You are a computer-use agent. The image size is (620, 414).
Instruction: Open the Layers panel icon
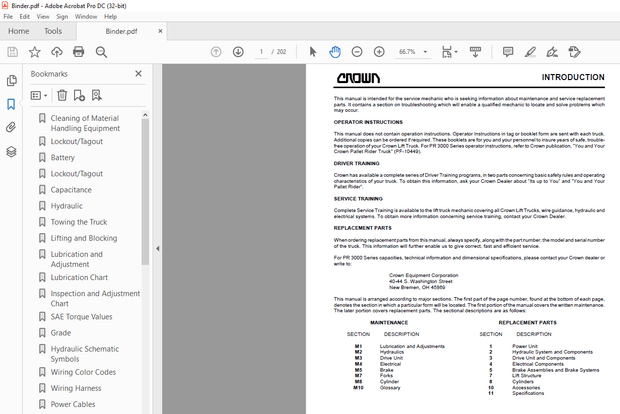pyautogui.click(x=11, y=151)
